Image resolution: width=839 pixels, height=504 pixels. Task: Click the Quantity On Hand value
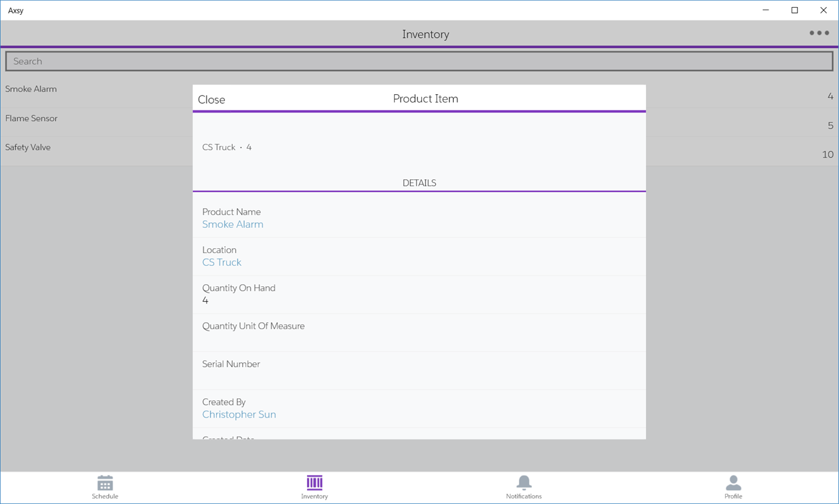coord(205,300)
